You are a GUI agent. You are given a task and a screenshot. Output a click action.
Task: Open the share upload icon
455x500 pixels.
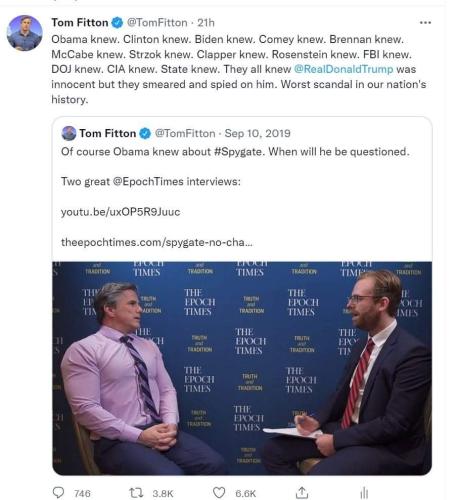[x=302, y=493]
